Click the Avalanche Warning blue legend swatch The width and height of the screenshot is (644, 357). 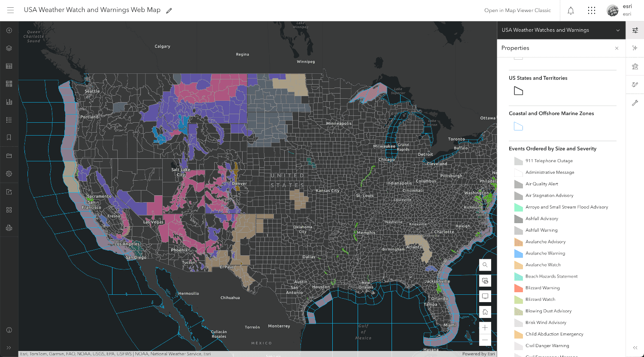point(518,253)
